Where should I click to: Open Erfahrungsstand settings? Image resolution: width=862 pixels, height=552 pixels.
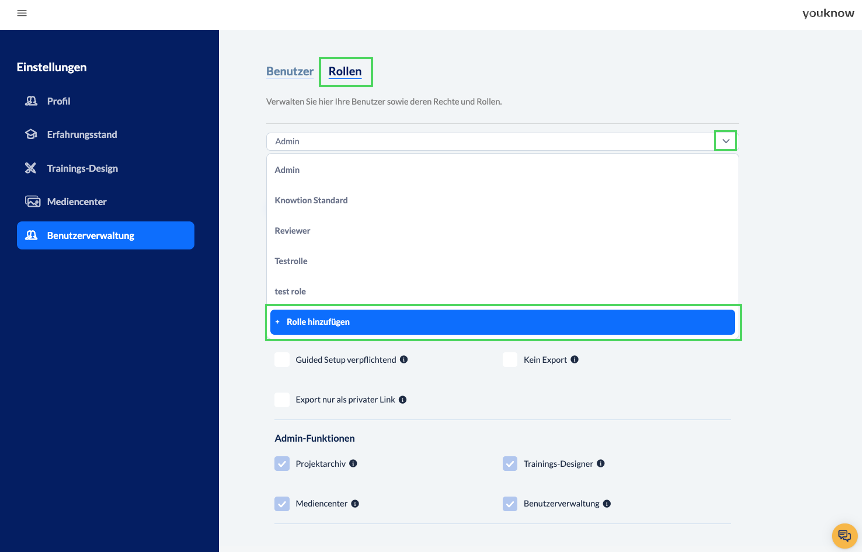(106, 135)
